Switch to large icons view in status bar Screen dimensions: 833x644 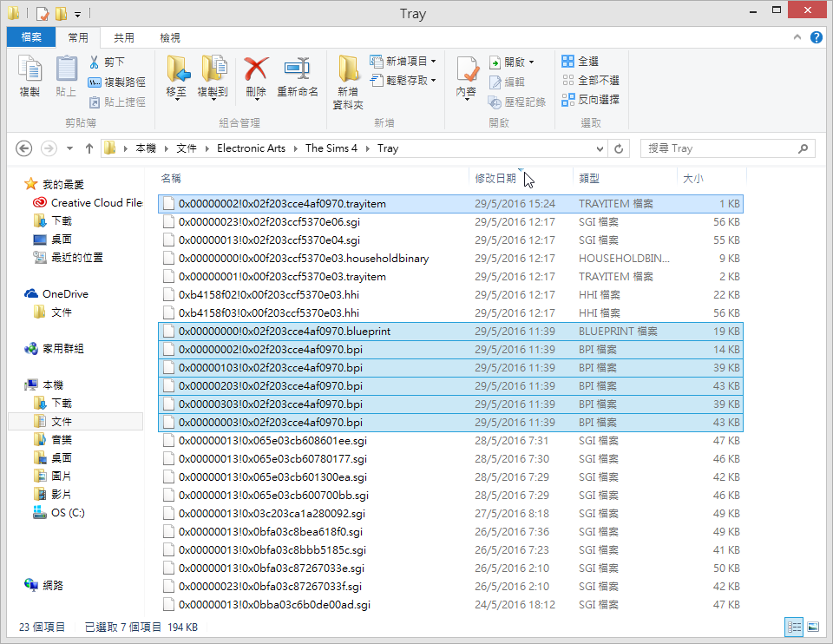coord(813,627)
